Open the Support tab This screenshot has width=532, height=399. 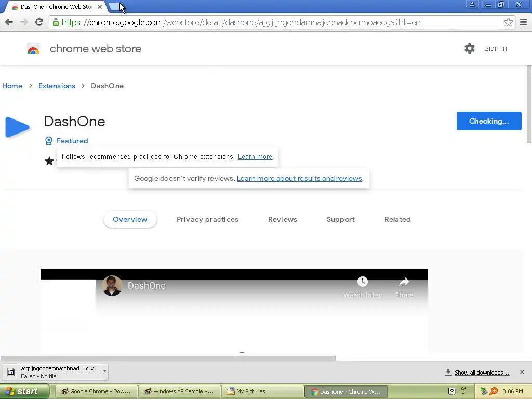pos(341,220)
